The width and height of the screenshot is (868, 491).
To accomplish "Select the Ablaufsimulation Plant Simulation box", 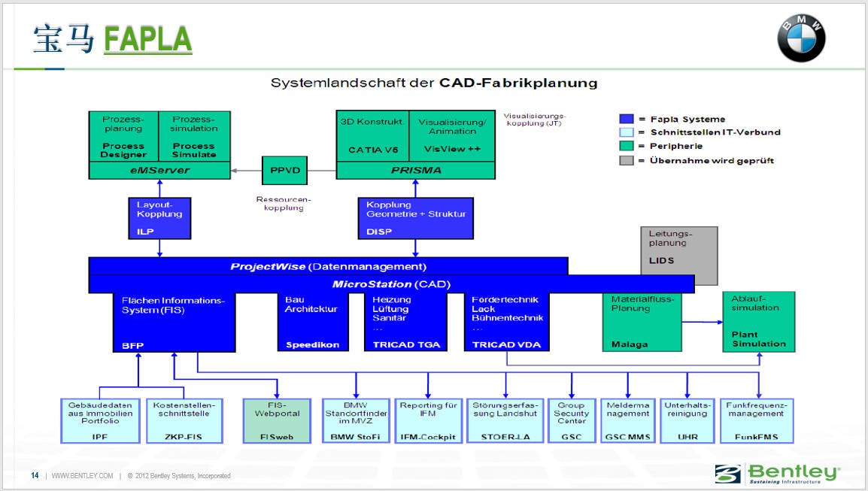I will pos(759,322).
